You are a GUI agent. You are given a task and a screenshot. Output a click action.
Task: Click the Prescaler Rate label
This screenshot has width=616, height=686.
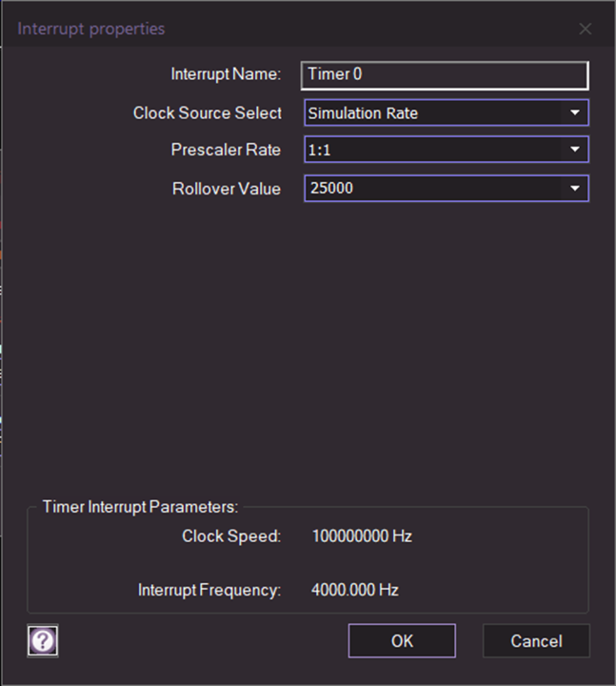coord(226,150)
